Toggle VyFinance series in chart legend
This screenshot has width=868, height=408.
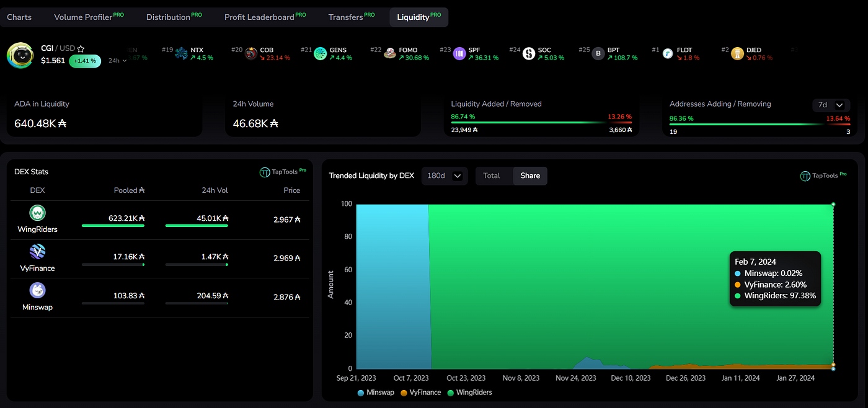click(421, 392)
